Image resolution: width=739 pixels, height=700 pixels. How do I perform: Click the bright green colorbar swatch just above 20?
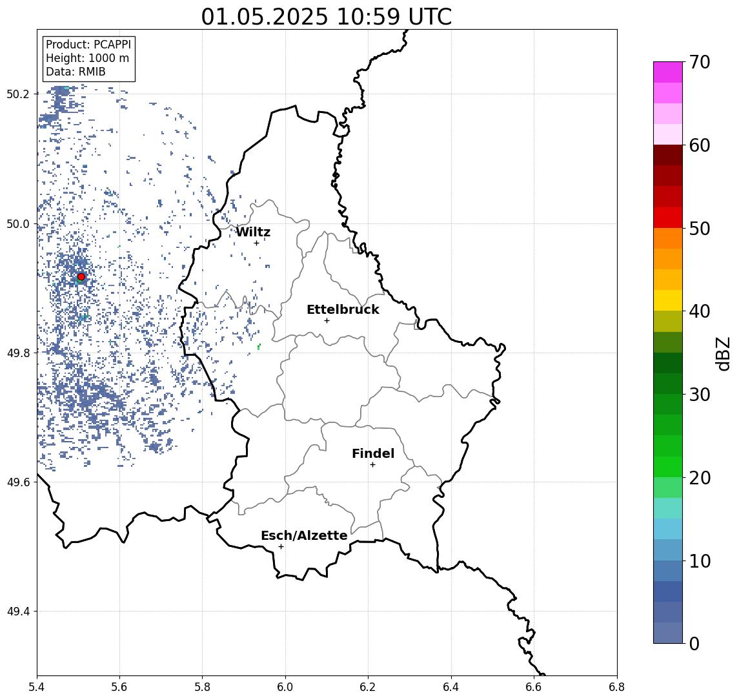click(x=668, y=466)
